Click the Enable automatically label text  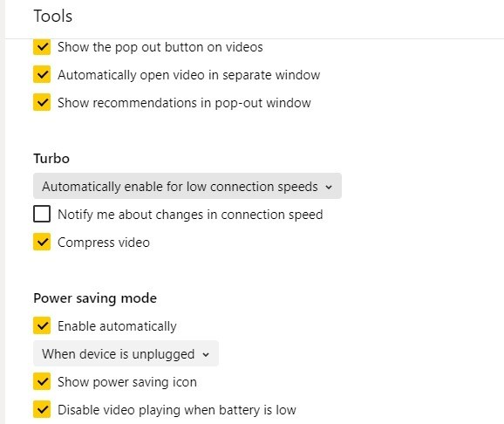tap(117, 326)
